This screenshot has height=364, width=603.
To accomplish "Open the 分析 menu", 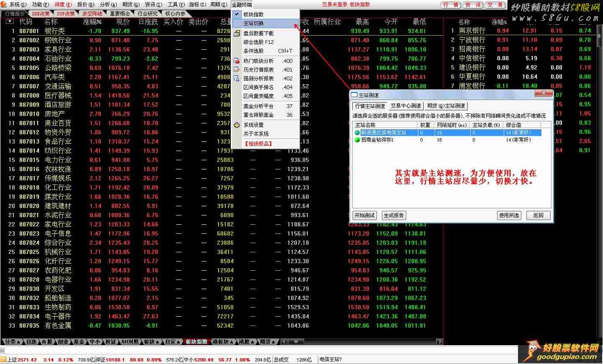I will [x=108, y=5].
